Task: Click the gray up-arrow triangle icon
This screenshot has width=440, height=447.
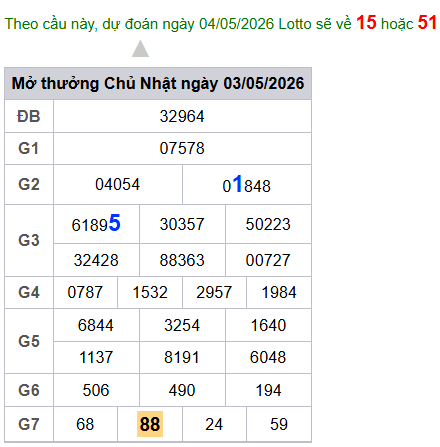Action: point(140,49)
